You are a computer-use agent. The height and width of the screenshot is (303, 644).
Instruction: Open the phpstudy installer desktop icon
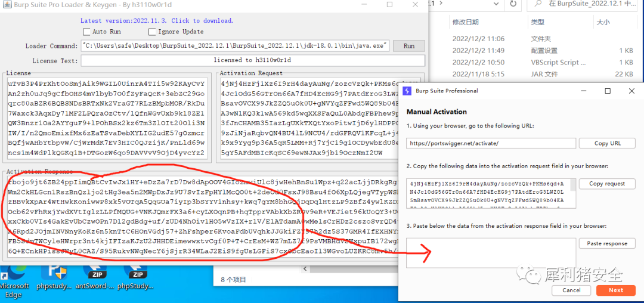click(x=54, y=277)
